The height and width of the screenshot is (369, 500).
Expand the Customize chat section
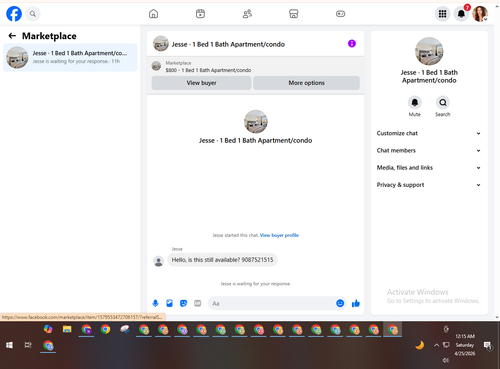[x=429, y=133]
